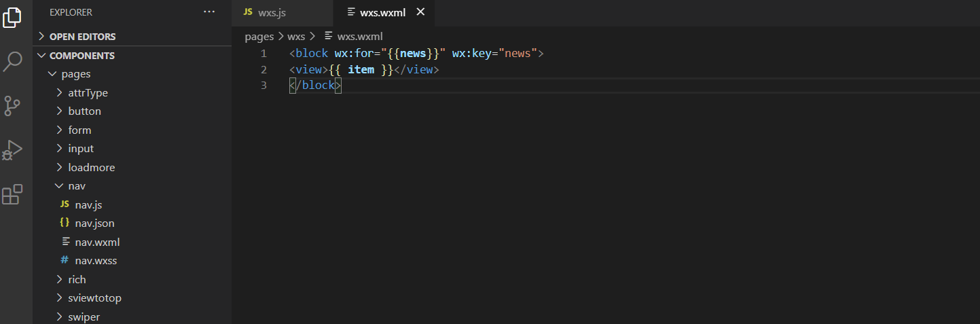
Task: Expand the button folder
Action: coord(132,111)
